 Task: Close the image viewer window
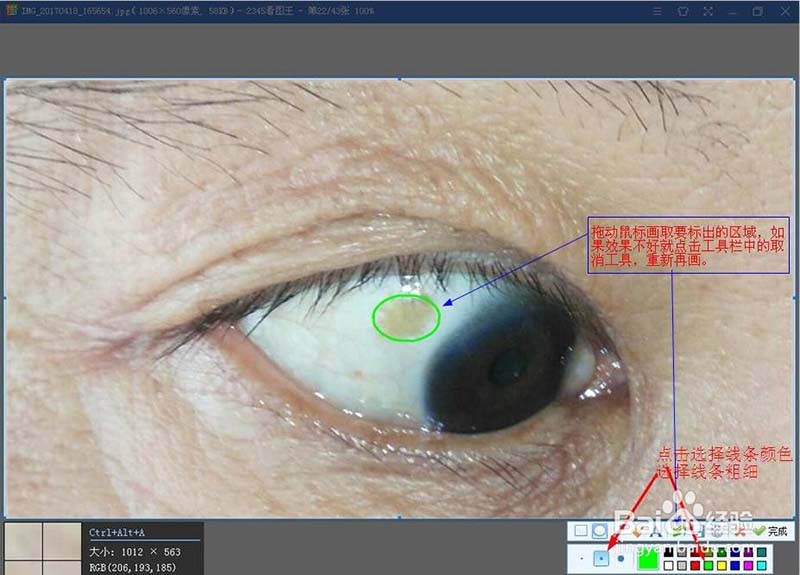click(x=786, y=11)
